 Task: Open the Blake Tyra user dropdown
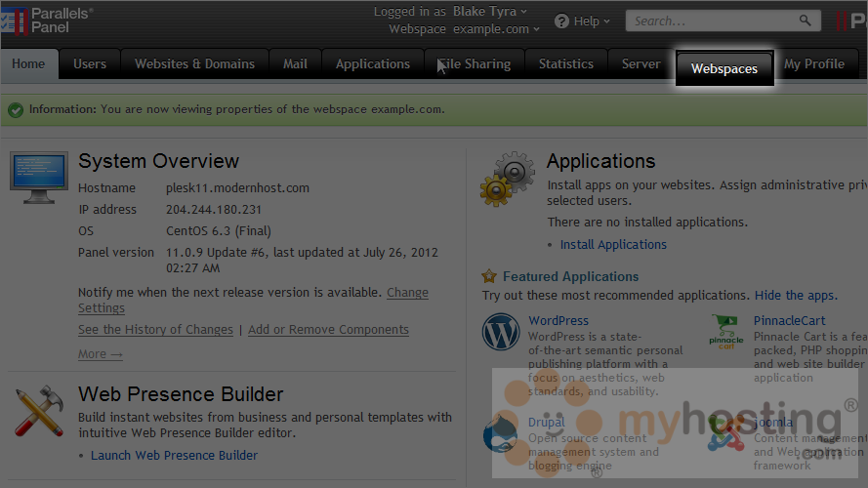490,11
